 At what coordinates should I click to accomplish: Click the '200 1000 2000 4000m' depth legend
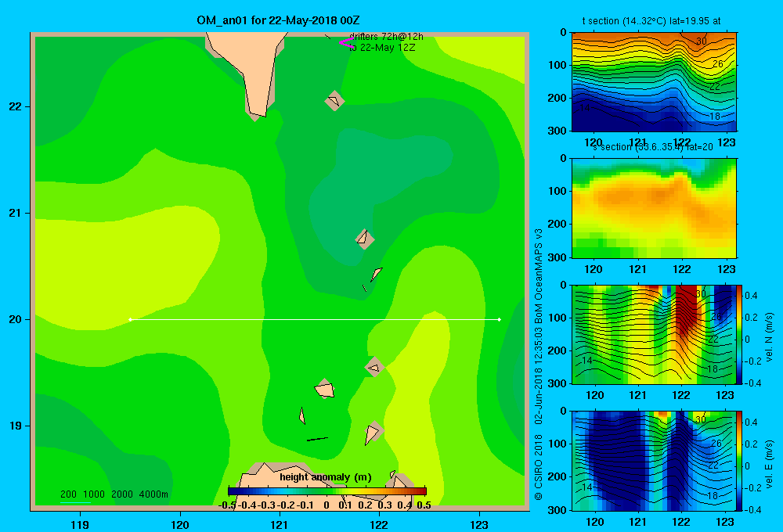tap(114, 494)
